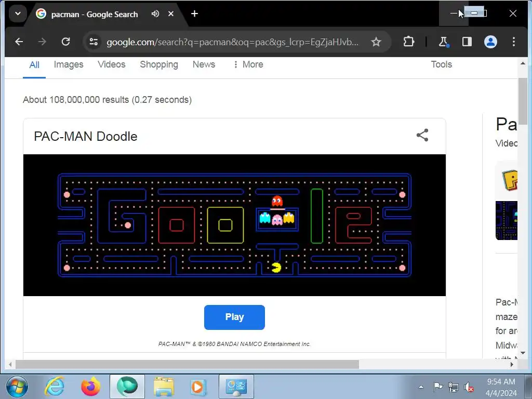Screen dimensions: 532x399
Task: Click the horizontal scrollbar thumb
Action: [187, 364]
